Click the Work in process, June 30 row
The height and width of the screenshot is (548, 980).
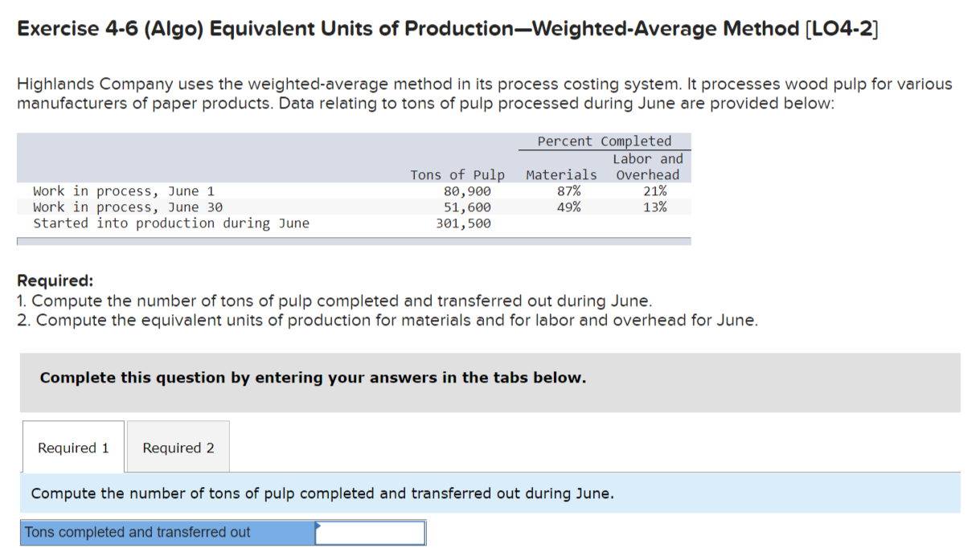(117, 207)
